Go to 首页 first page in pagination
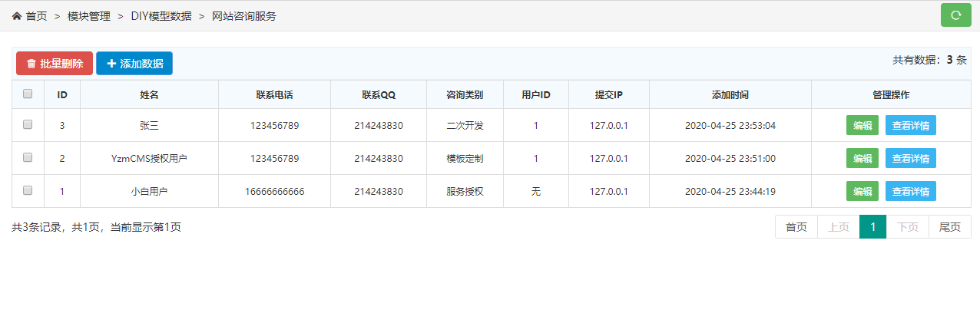This screenshot has height=336, width=980. 796,227
